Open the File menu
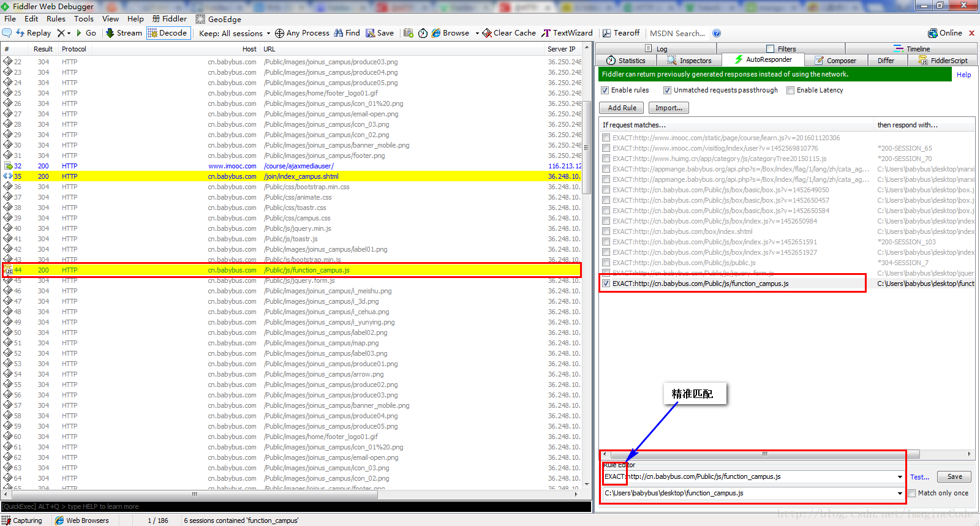The width and height of the screenshot is (980, 526). click(x=10, y=19)
